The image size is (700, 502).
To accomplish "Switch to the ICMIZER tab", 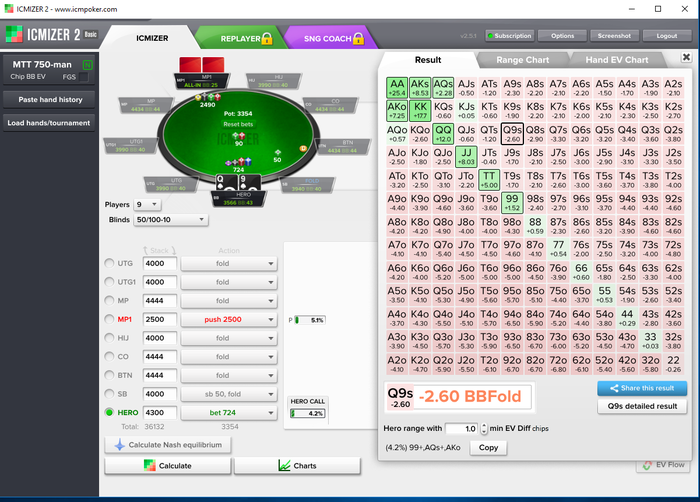I will click(x=152, y=38).
